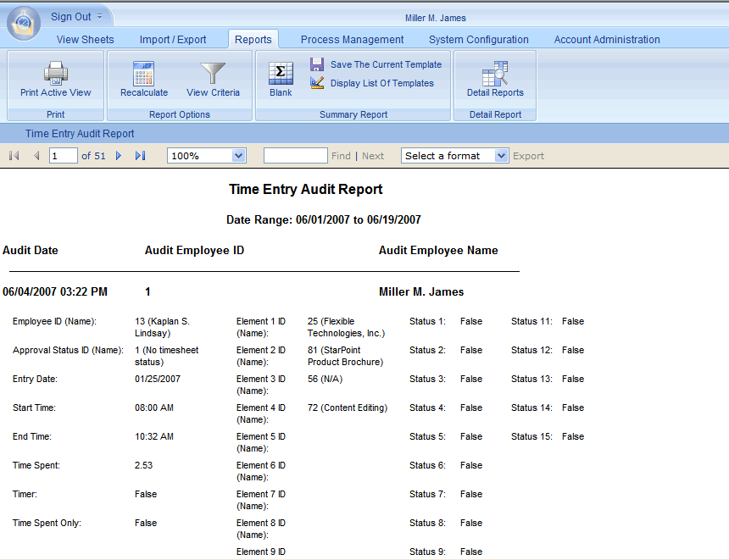The height and width of the screenshot is (560, 729).
Task: Switch to the System Configuration tab
Action: click(x=478, y=40)
